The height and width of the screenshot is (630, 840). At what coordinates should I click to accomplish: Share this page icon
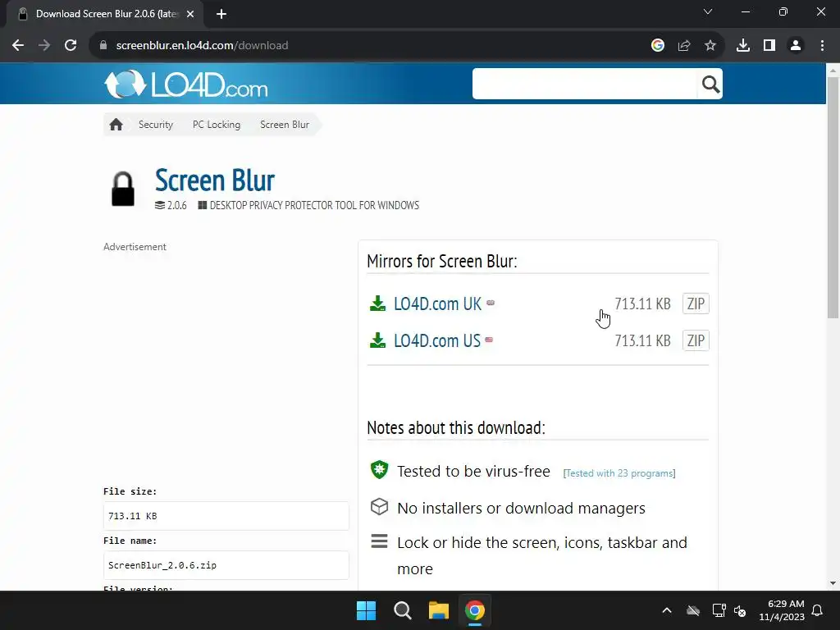coord(684,46)
